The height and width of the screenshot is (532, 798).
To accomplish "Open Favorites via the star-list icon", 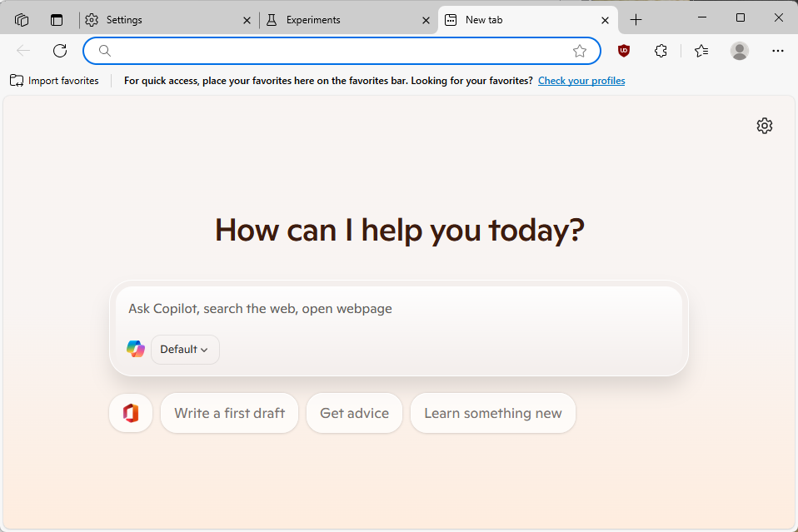I will point(701,51).
